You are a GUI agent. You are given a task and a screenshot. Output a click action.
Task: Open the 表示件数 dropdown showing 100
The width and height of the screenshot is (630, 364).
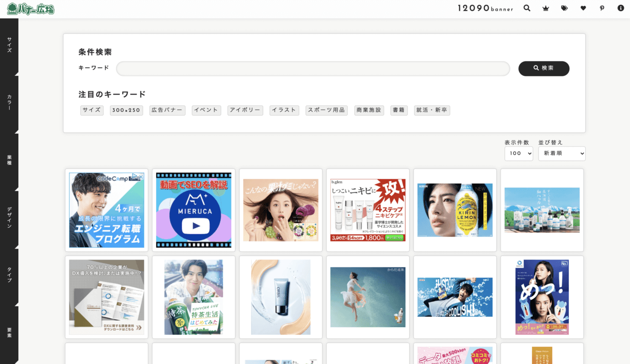pyautogui.click(x=518, y=153)
